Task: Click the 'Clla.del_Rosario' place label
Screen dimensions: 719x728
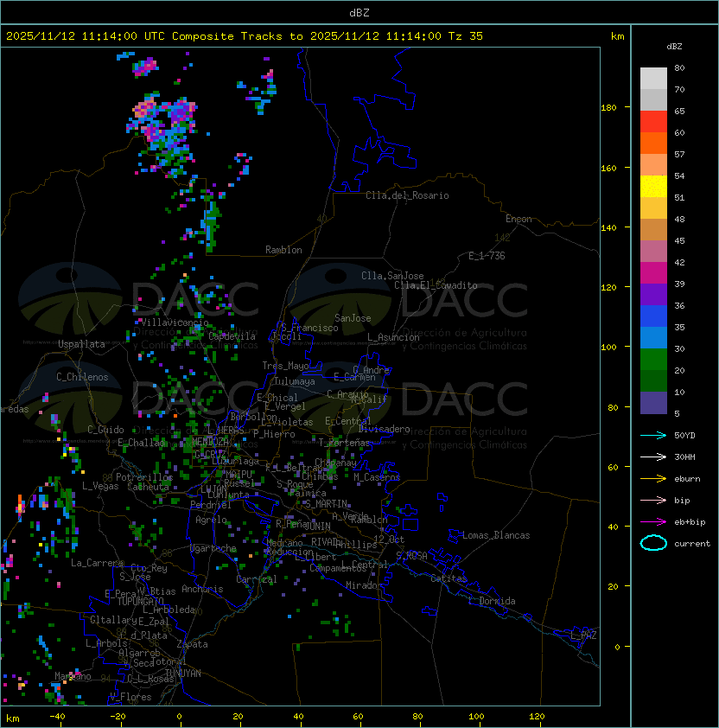Action: point(407,195)
